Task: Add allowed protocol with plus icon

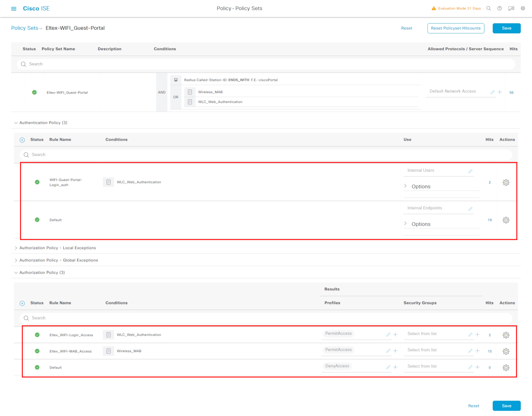Action: 500,92
